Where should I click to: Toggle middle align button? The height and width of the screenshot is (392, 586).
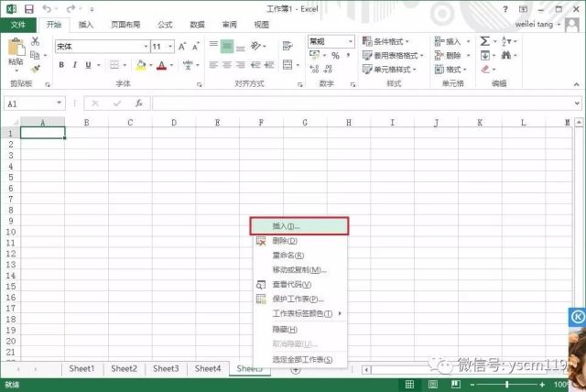click(227, 47)
